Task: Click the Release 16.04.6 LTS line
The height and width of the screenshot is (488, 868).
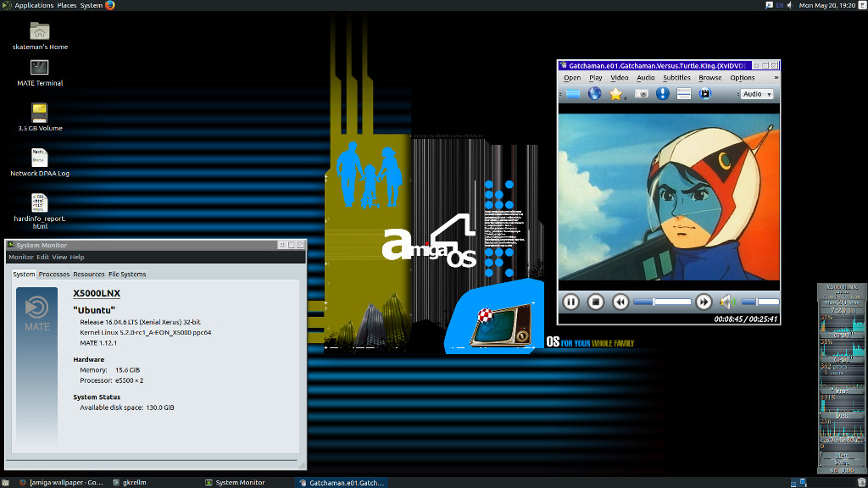Action: click(140, 322)
